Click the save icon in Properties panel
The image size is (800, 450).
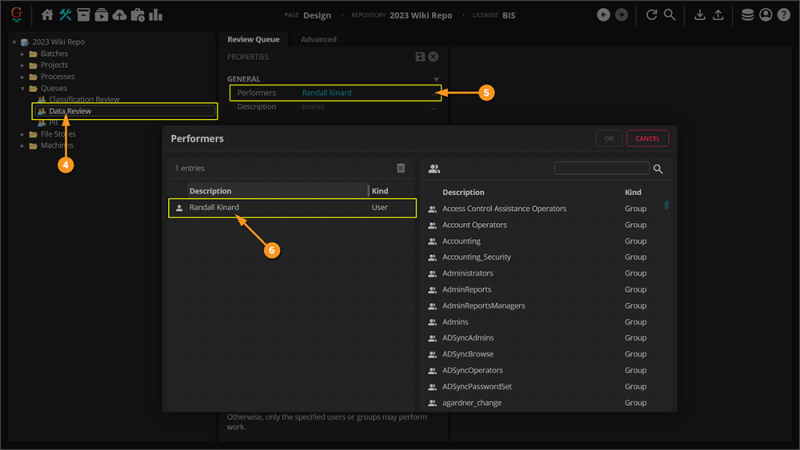pos(420,58)
